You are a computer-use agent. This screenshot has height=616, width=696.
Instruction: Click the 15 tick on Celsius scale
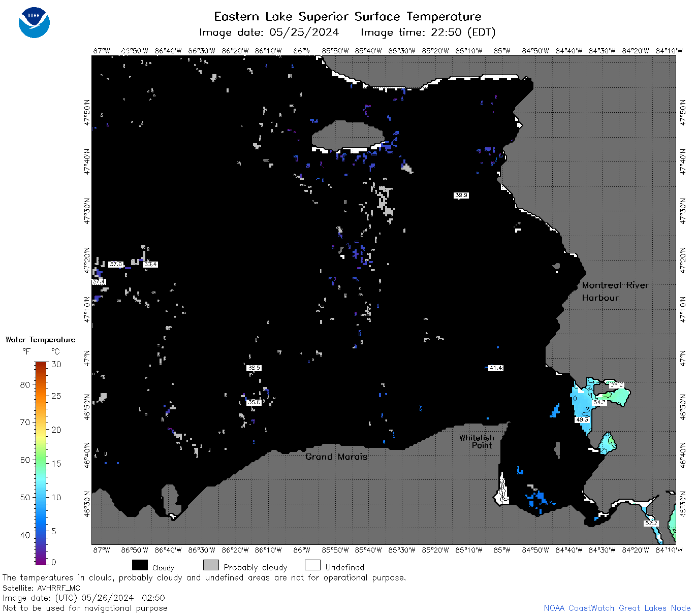[56, 463]
